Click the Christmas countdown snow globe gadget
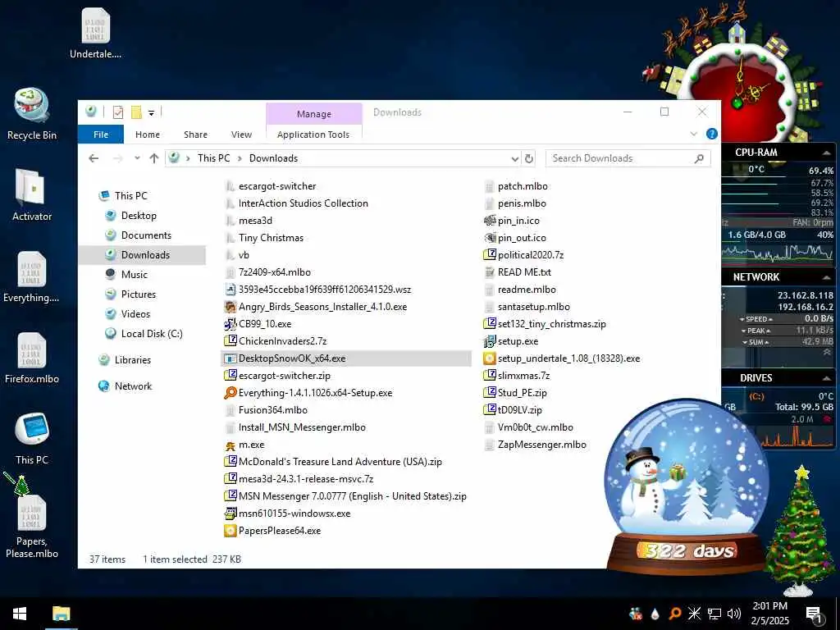840x630 pixels. click(x=686, y=487)
